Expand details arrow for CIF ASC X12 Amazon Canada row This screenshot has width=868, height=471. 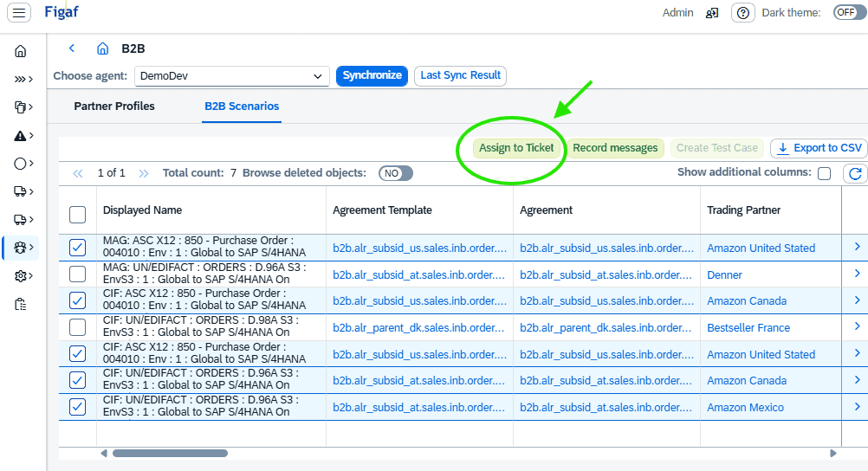coord(857,300)
